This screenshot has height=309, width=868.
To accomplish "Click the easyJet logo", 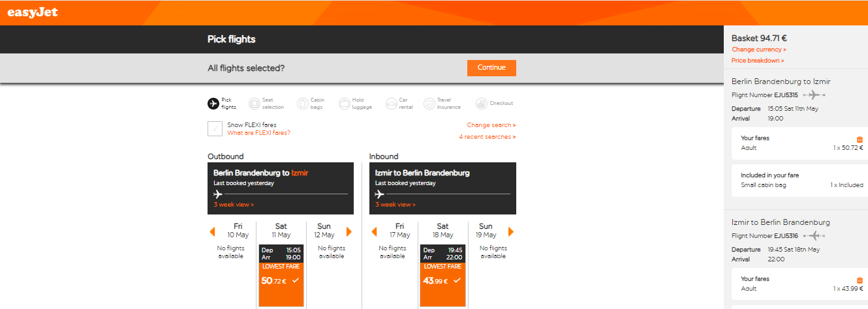I will tap(33, 12).
